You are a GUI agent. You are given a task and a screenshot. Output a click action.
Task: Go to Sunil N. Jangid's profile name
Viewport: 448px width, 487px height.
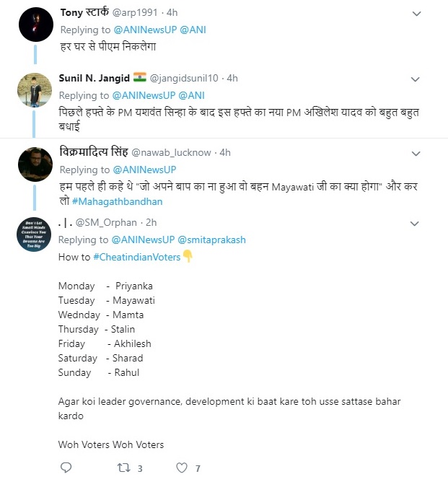(95, 77)
